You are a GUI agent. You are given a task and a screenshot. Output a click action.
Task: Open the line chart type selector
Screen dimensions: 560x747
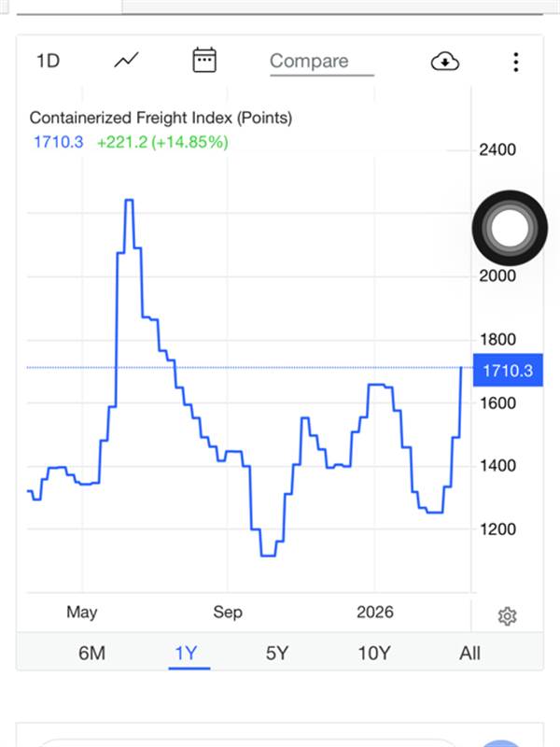coord(126,61)
